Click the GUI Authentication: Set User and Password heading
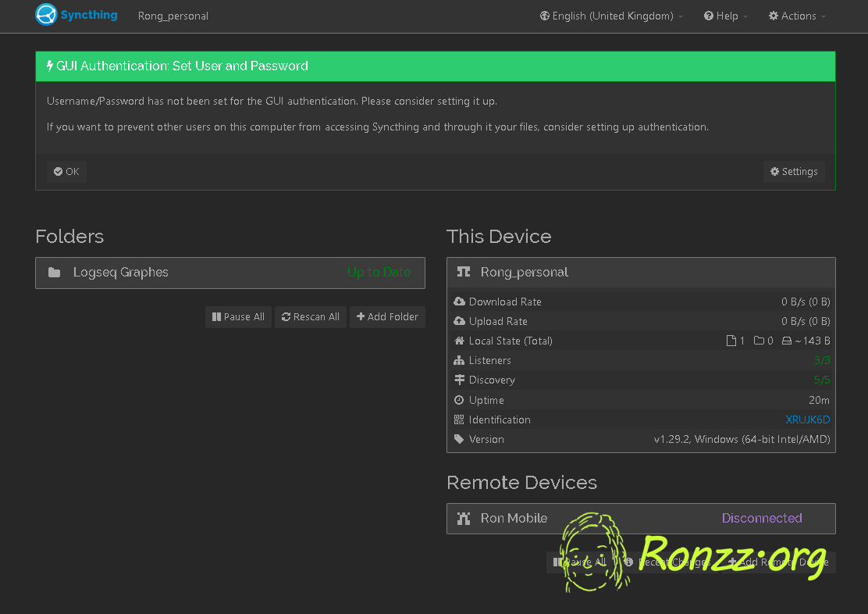 coord(182,66)
